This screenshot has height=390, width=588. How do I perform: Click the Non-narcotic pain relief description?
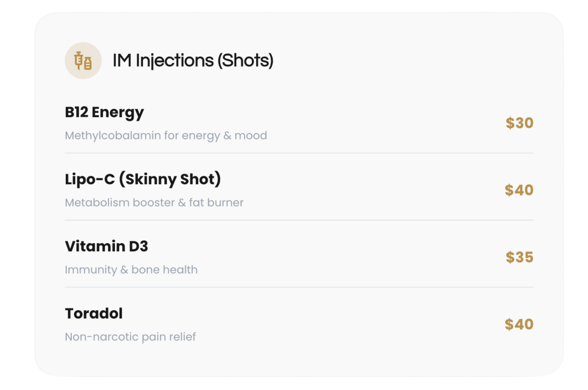coord(130,337)
